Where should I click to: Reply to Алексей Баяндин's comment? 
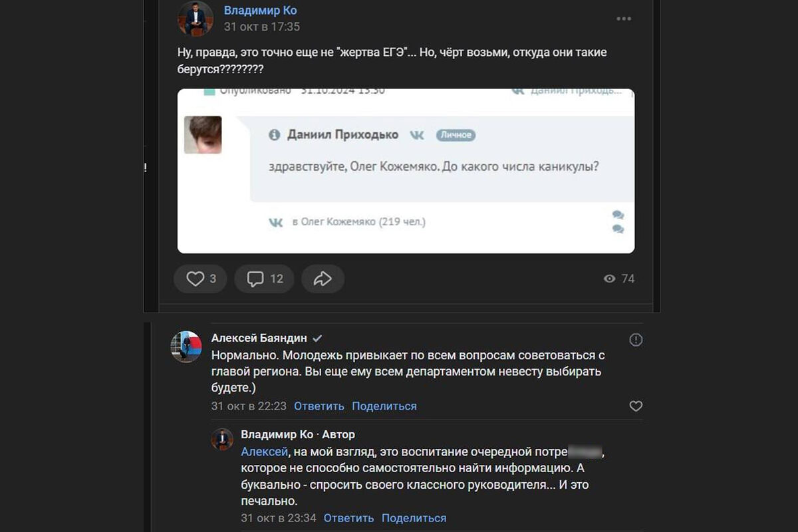[319, 406]
